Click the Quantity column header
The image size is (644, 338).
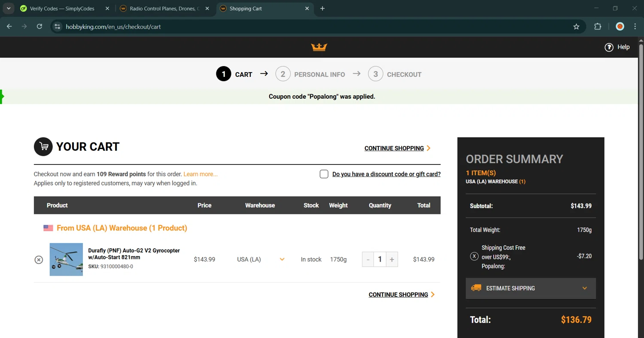pyautogui.click(x=380, y=205)
